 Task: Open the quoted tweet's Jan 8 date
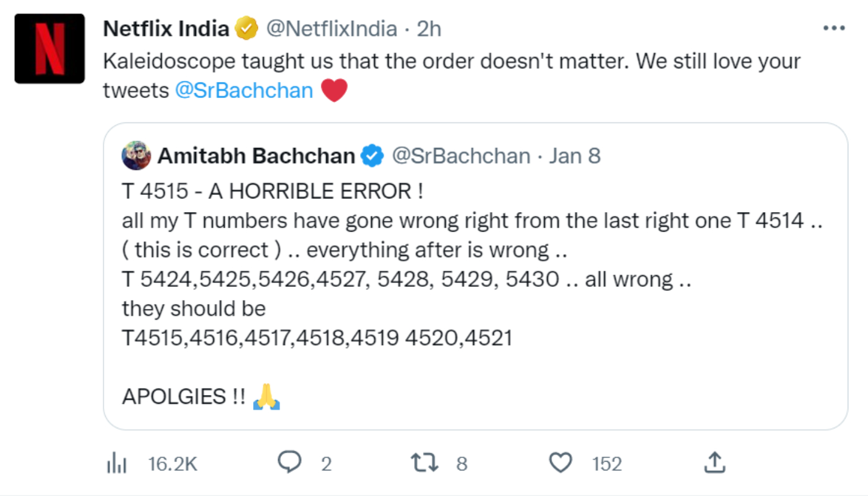574,156
